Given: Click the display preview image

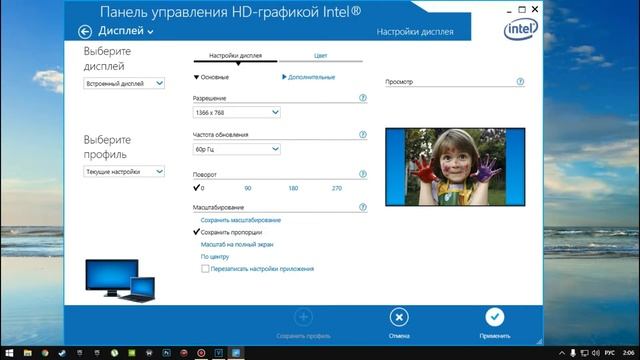Looking at the screenshot, I should pyautogui.click(x=455, y=167).
